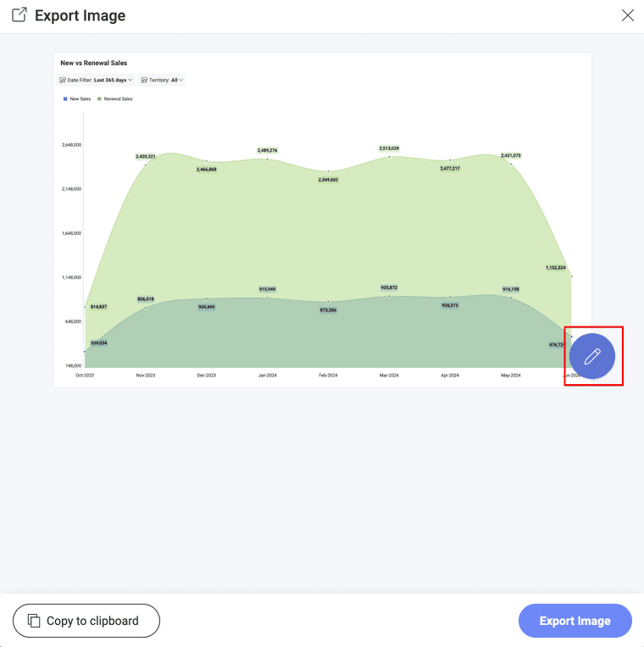Click the 873,286 data label
Viewport: 644px width, 647px height.
328,310
